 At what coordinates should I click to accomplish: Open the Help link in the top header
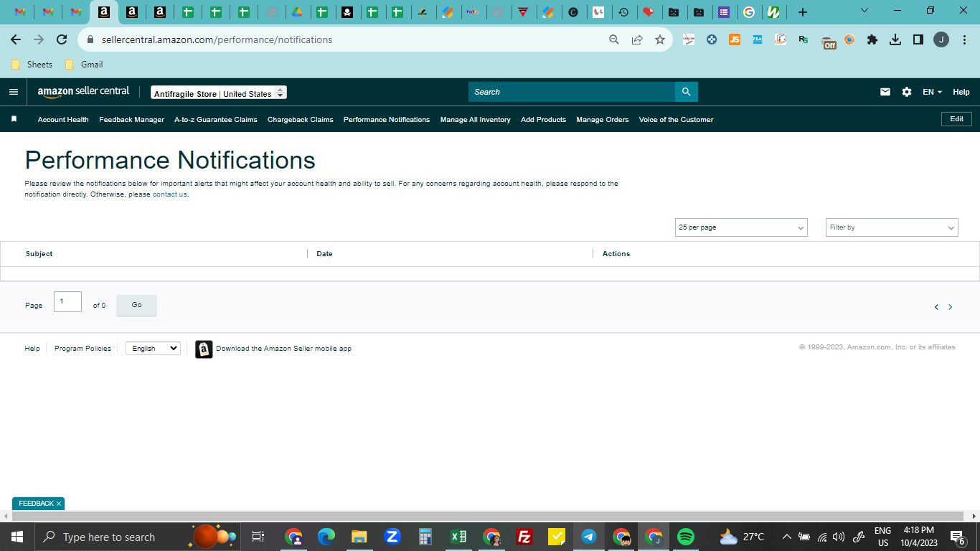(x=961, y=92)
